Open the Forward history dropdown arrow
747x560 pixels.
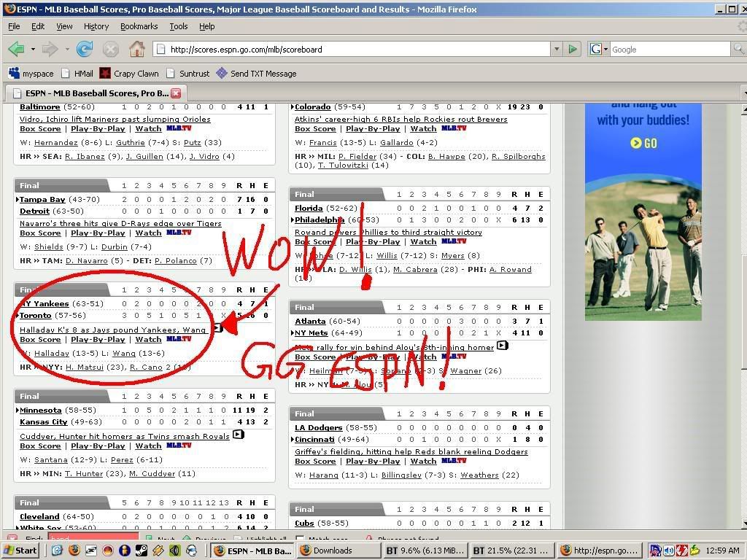coord(67,49)
